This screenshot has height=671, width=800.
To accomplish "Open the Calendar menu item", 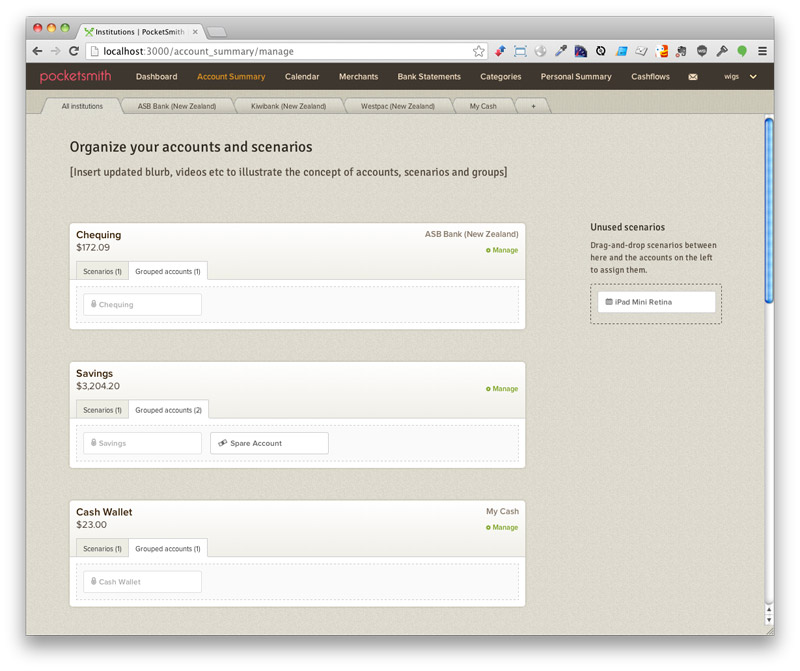I will pyautogui.click(x=302, y=77).
